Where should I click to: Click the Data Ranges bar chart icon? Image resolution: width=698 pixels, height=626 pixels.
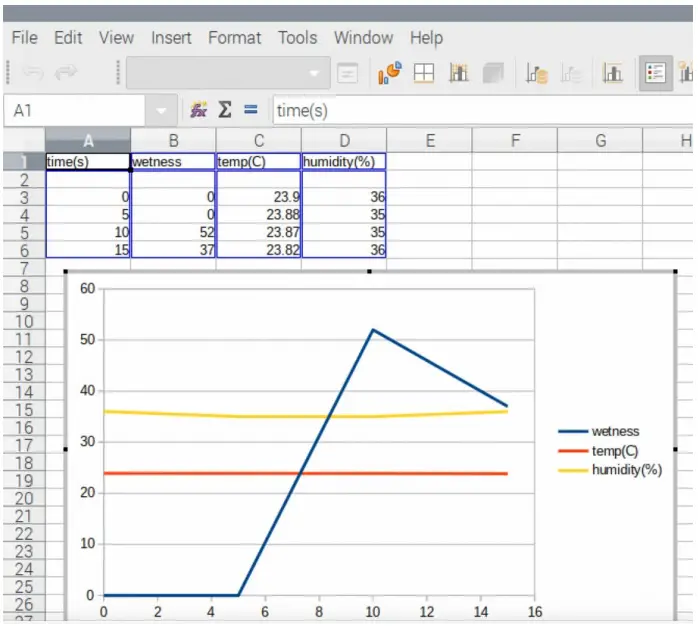[459, 73]
